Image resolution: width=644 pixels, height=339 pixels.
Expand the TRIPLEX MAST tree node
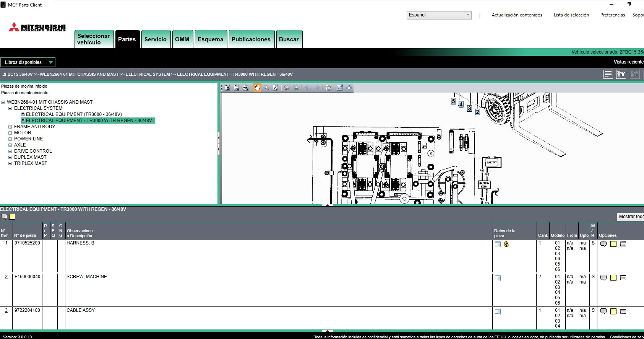click(10, 163)
